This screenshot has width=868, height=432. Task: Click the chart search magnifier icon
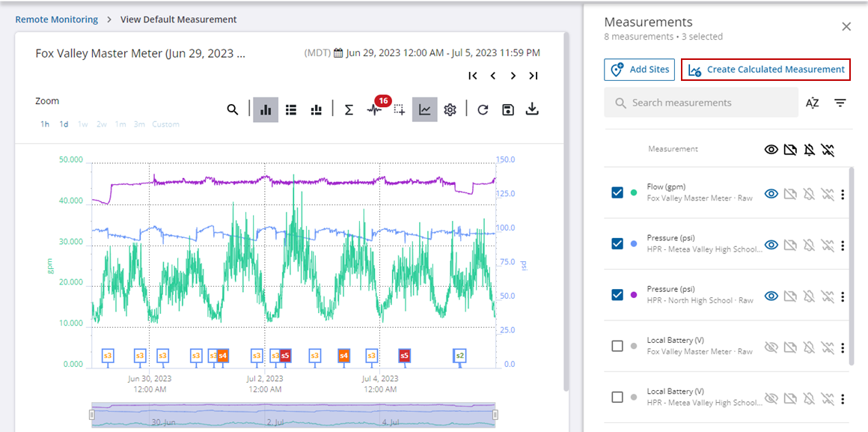[x=233, y=110]
